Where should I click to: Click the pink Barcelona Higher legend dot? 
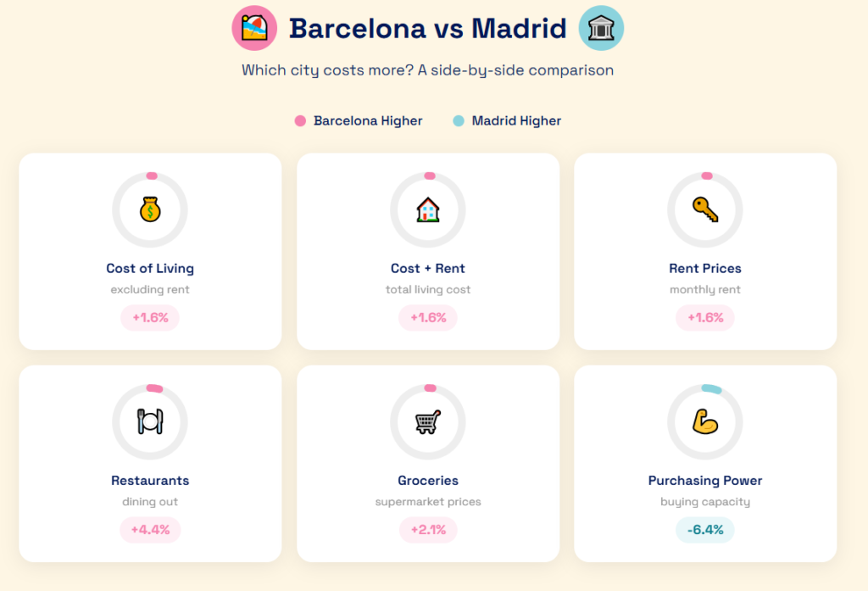[300, 121]
